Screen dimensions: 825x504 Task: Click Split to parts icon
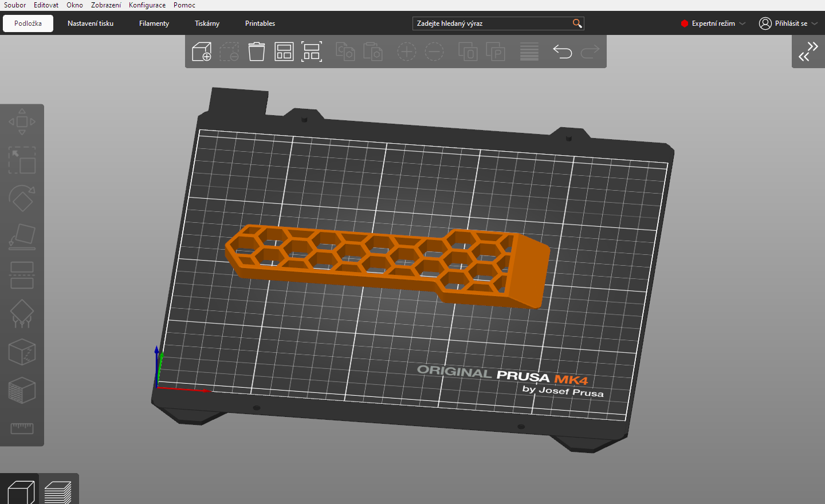[496, 52]
